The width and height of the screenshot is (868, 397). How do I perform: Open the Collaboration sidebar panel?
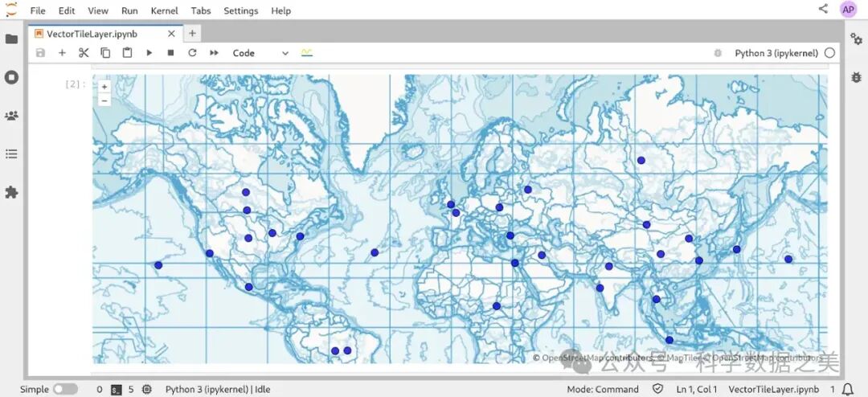(11, 115)
